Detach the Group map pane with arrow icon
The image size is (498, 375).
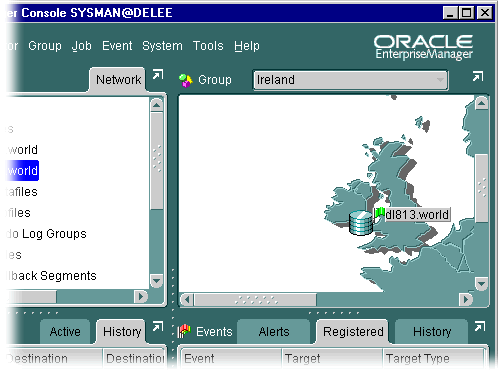click(478, 76)
